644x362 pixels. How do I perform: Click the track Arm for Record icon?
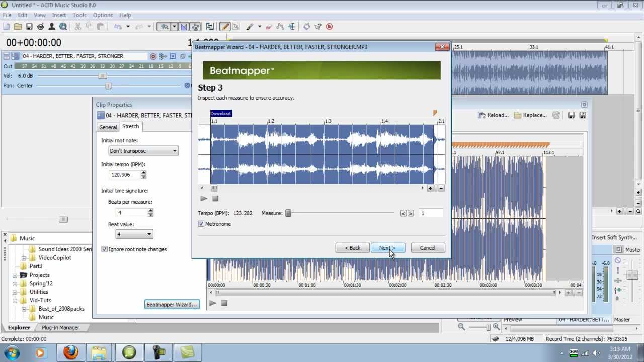tap(153, 56)
